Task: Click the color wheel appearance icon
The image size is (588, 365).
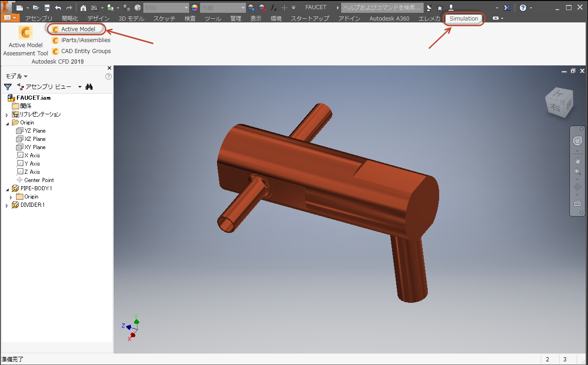Action: 195,8
